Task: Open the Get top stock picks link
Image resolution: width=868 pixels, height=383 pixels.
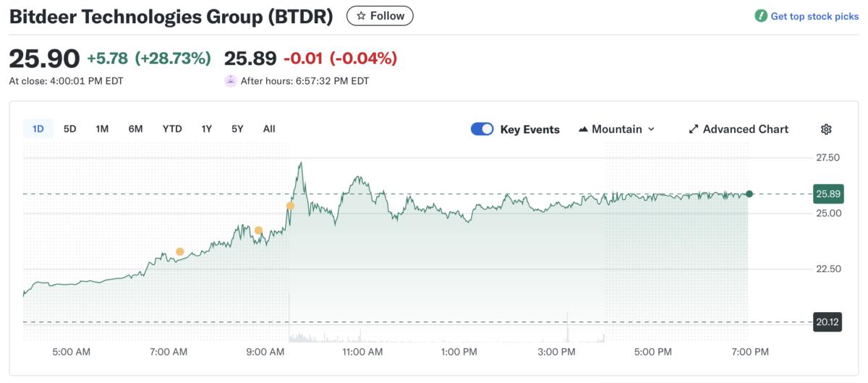Action: [x=814, y=16]
